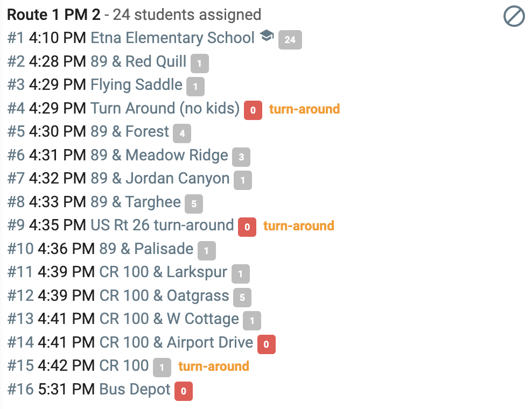Viewport: 532px width, 409px height.
Task: Click the turn-around tag on stop #15
Action: tap(214, 366)
